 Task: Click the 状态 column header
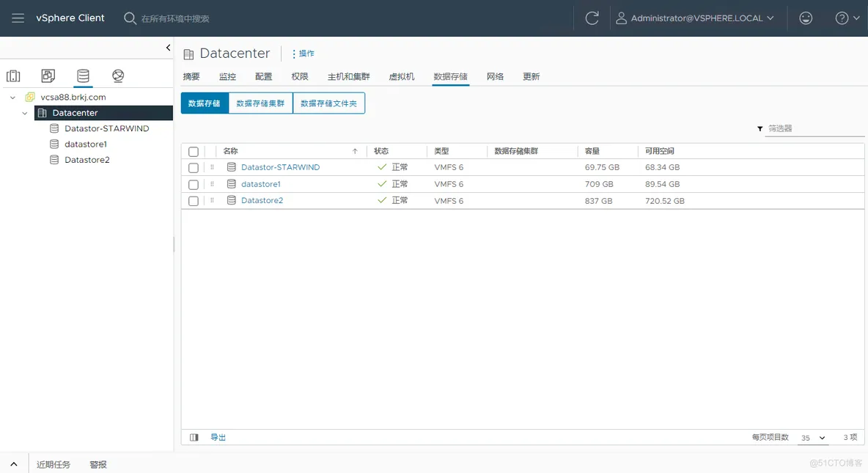(381, 151)
